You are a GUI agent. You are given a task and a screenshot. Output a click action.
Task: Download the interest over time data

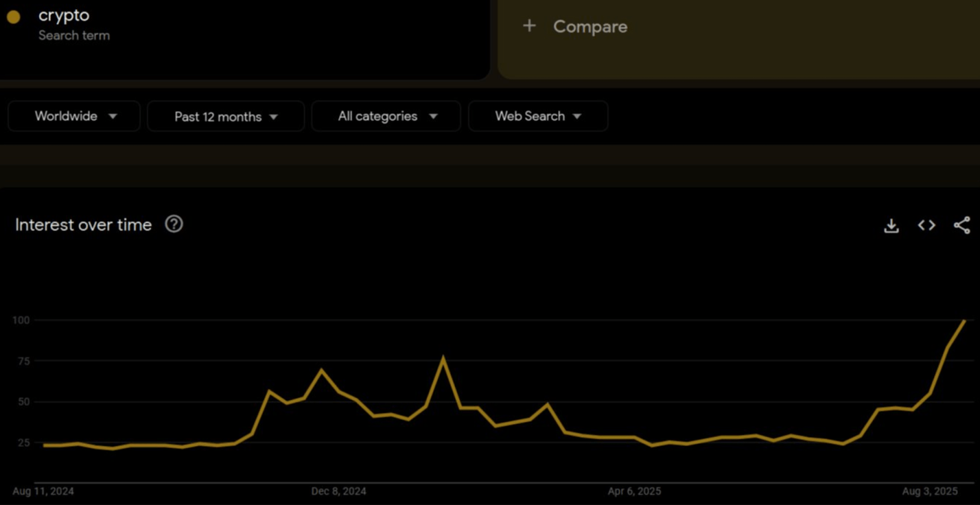click(x=891, y=226)
